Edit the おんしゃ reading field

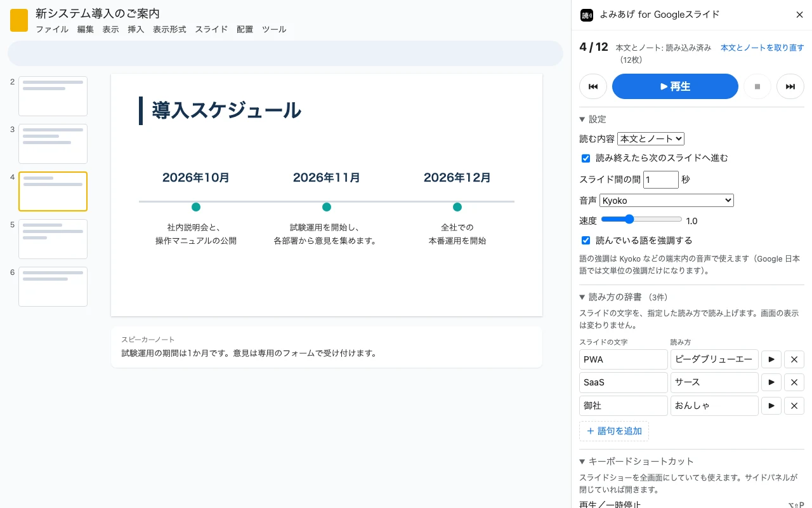pos(714,405)
